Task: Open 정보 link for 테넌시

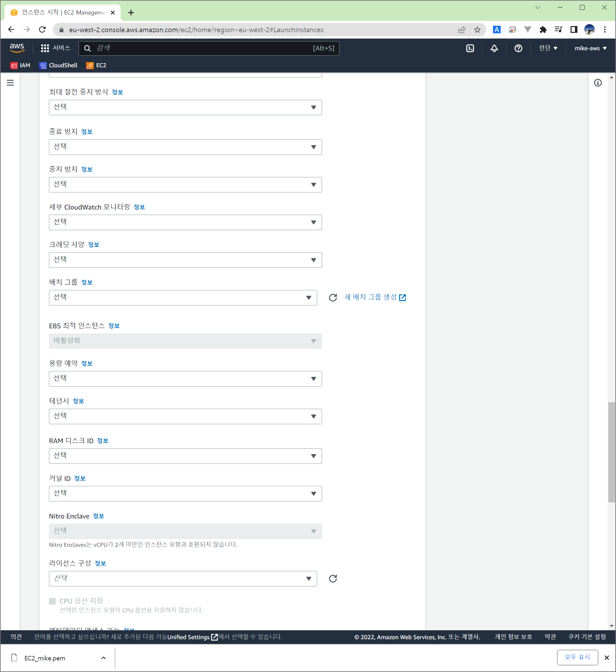Action: [78, 401]
